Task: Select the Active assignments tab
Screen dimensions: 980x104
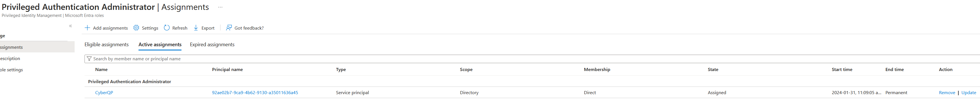Action: click(x=160, y=45)
